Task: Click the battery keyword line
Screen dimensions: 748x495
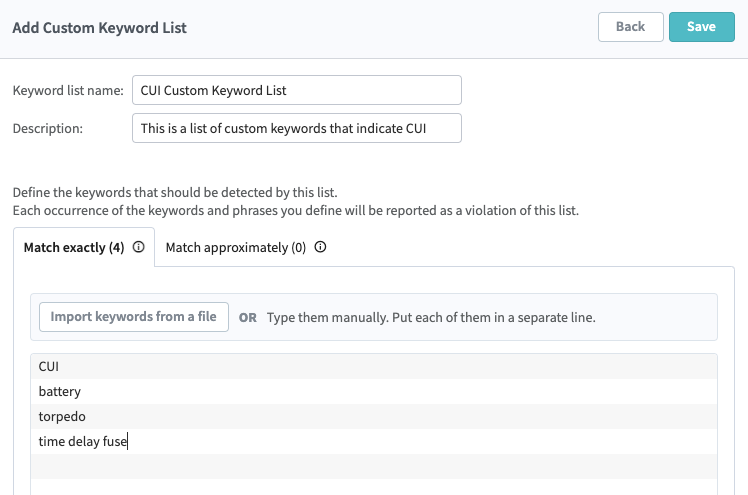Action: click(373, 391)
